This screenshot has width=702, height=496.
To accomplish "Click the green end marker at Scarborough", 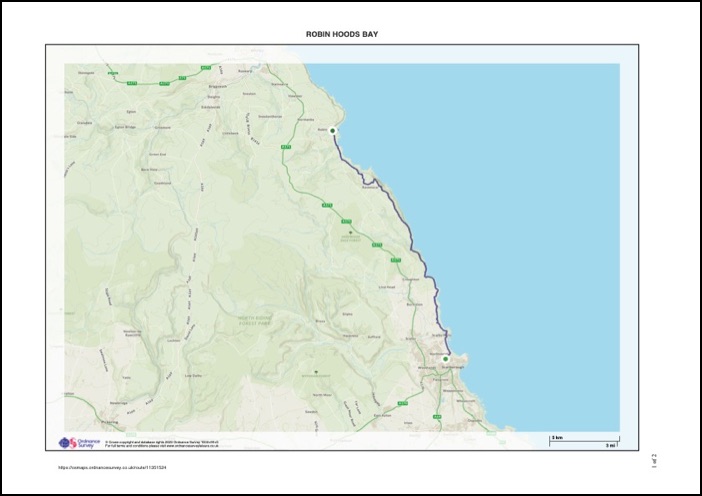I will (x=445, y=359).
